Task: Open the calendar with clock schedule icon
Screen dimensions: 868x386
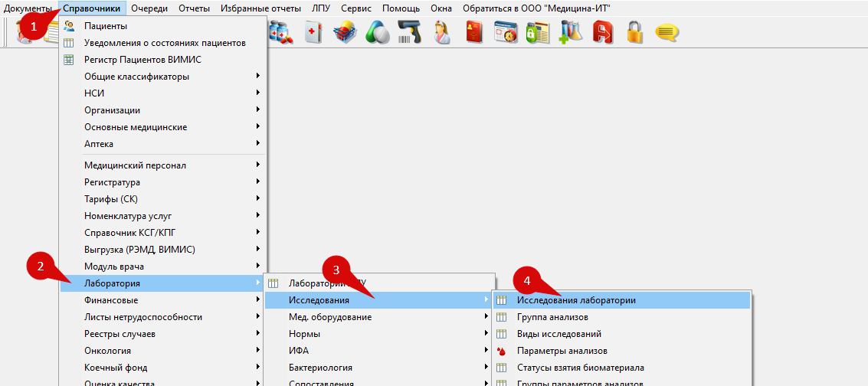Action: [x=506, y=32]
